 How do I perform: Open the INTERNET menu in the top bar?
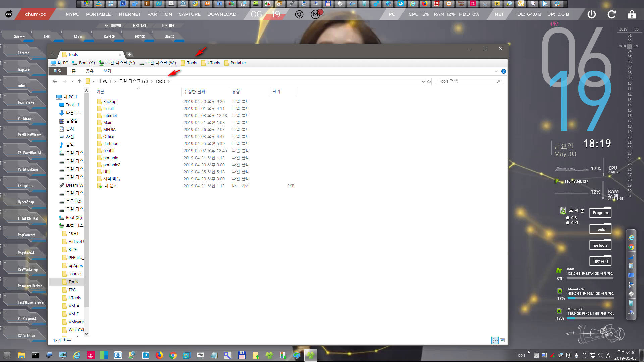click(129, 14)
